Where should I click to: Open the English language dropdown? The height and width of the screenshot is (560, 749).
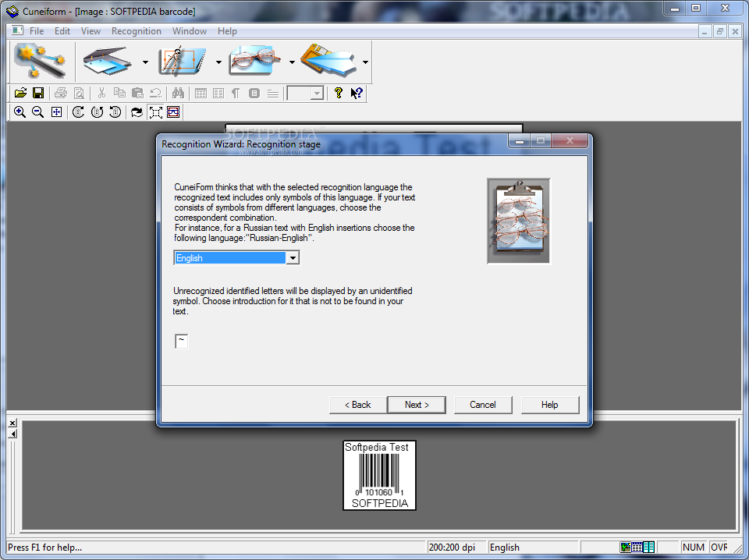293,258
